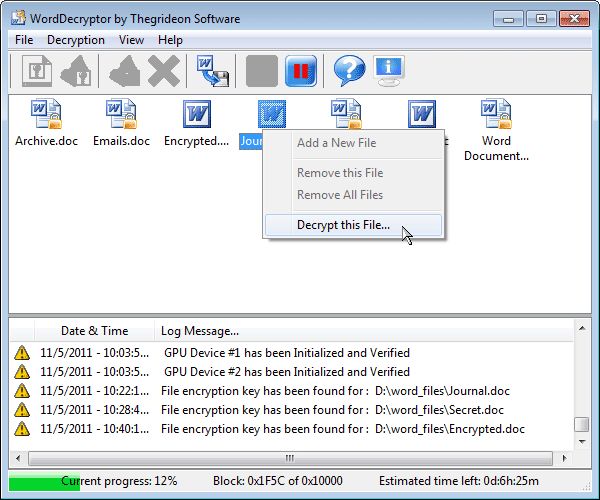The image size is (600, 500).
Task: Click warning icon of GPU Device #1 row
Action: (22, 353)
